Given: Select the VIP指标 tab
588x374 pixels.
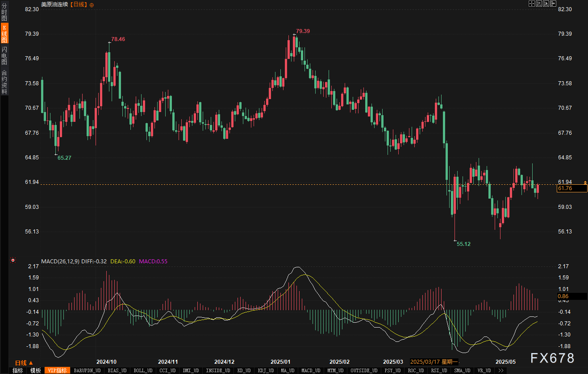Looking at the screenshot, I should (58, 370).
